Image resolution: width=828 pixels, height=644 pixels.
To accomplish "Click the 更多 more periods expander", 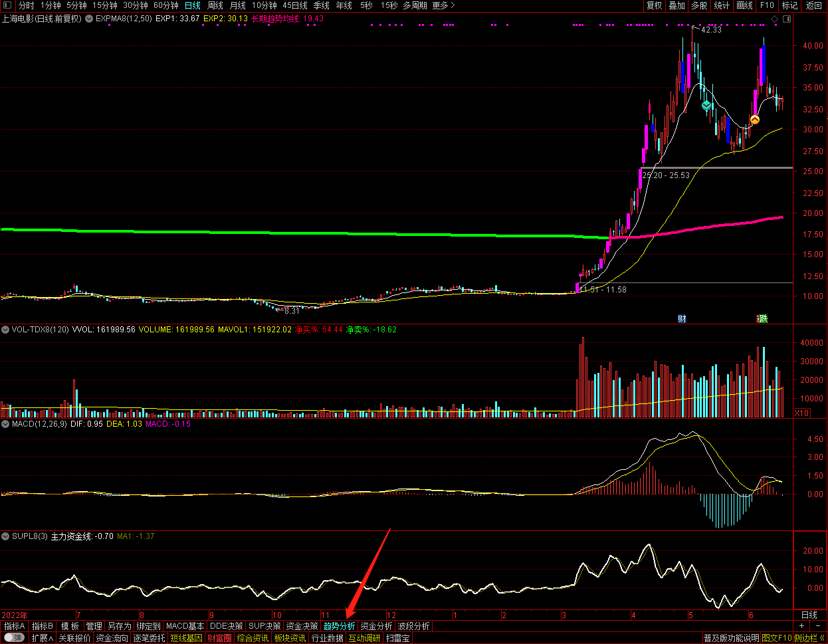I will pyautogui.click(x=443, y=5).
